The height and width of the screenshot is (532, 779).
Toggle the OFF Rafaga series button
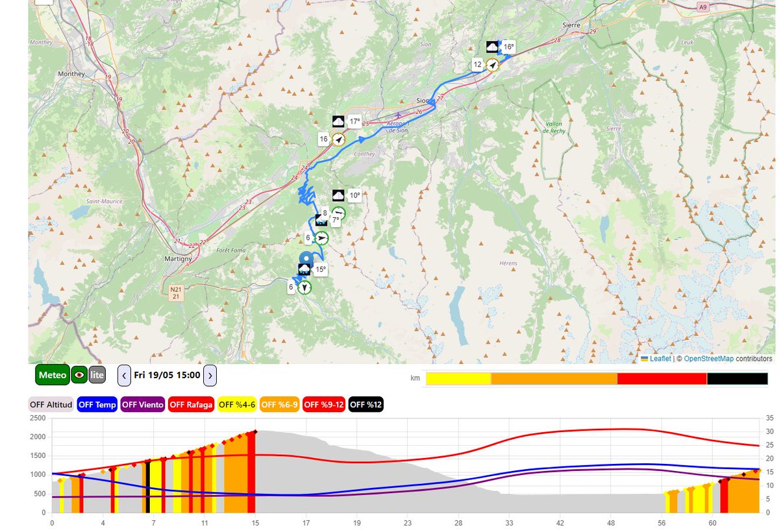[191, 405]
